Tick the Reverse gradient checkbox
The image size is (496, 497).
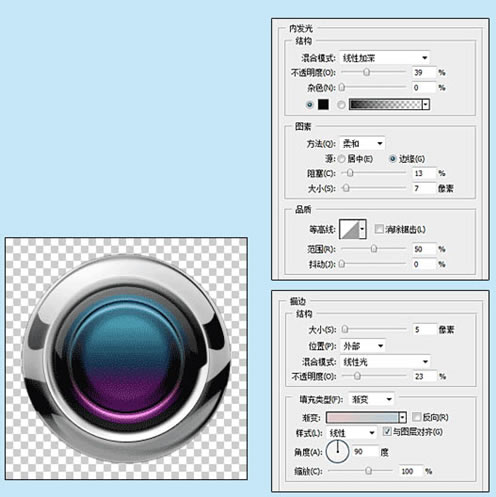click(x=416, y=417)
